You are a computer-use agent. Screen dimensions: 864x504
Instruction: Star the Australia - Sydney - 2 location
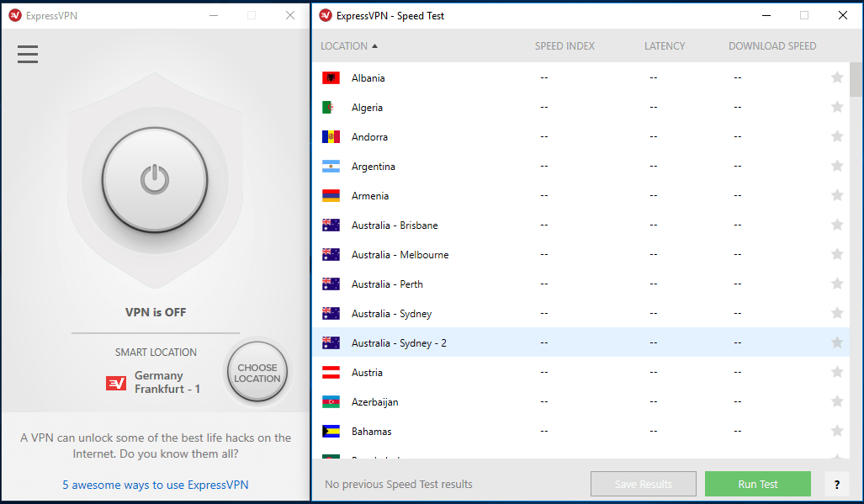point(837,342)
